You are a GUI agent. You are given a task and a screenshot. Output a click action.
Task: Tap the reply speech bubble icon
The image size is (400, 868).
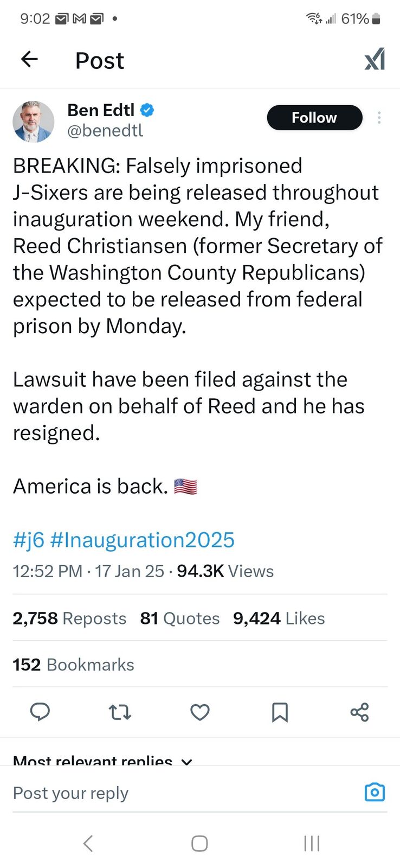pos(40,712)
